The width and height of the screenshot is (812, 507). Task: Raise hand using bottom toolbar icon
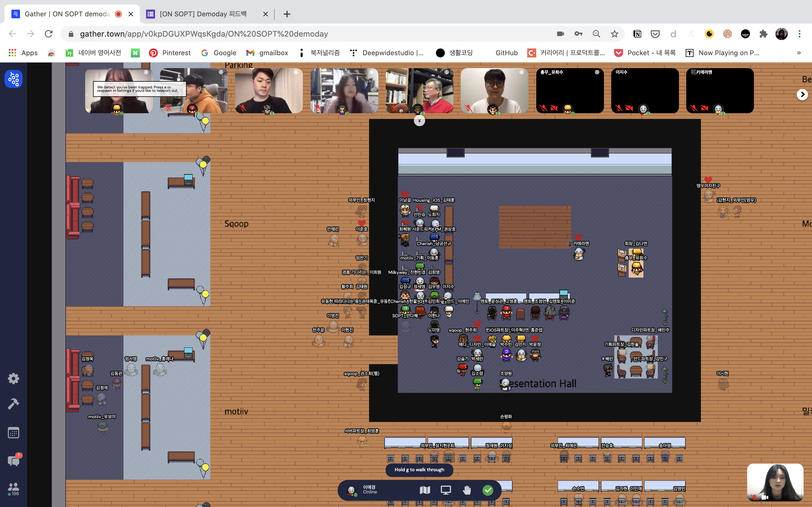[x=467, y=490]
